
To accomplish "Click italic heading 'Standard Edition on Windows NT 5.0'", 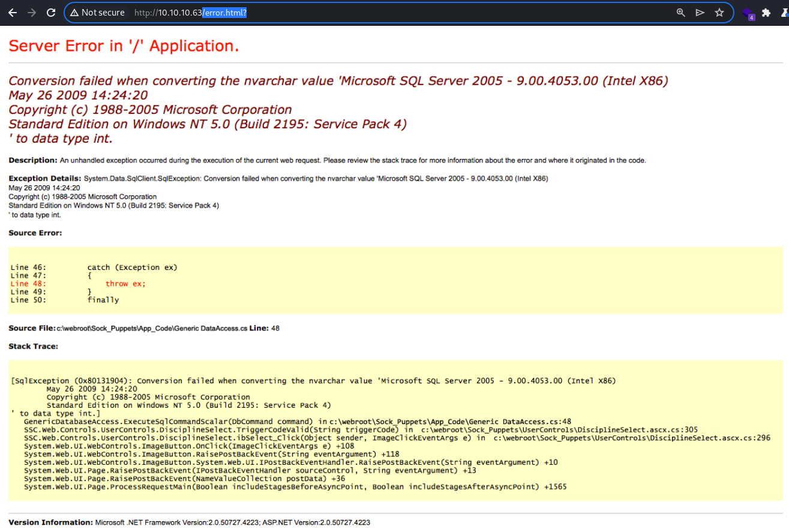I will click(x=208, y=124).
